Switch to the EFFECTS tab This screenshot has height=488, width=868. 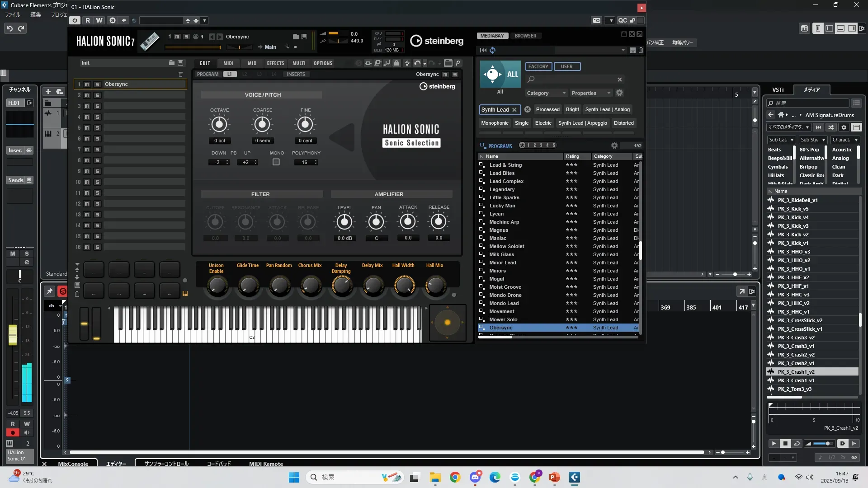tap(275, 63)
